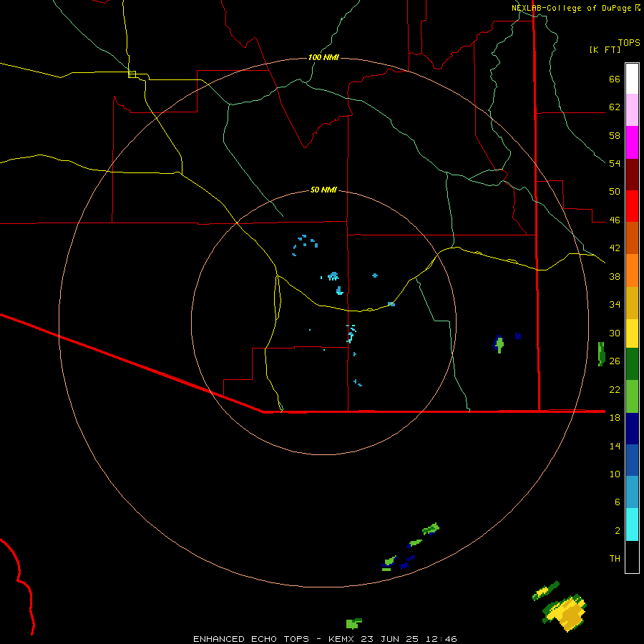
Task: Click the '10' scale label
Action: coord(615,474)
